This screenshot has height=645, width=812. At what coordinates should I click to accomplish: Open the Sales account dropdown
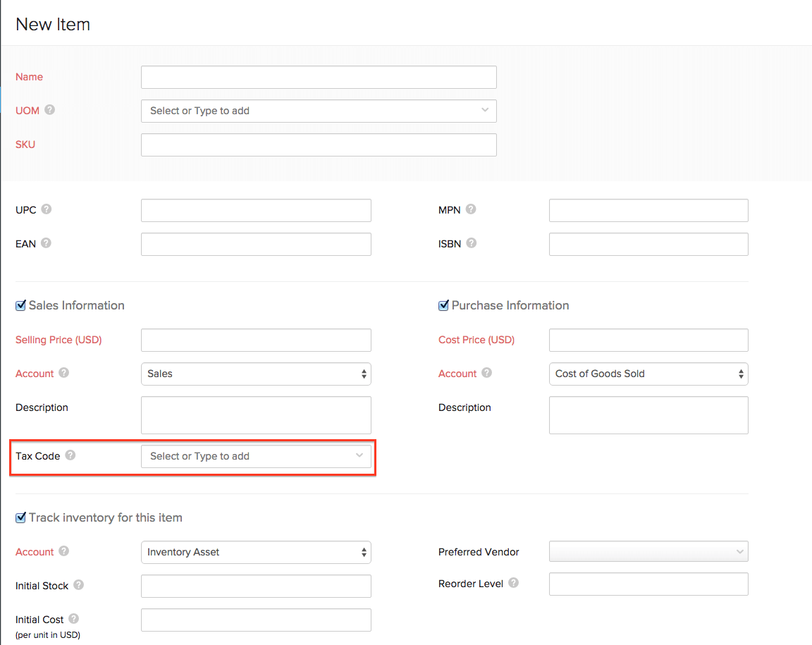(256, 374)
